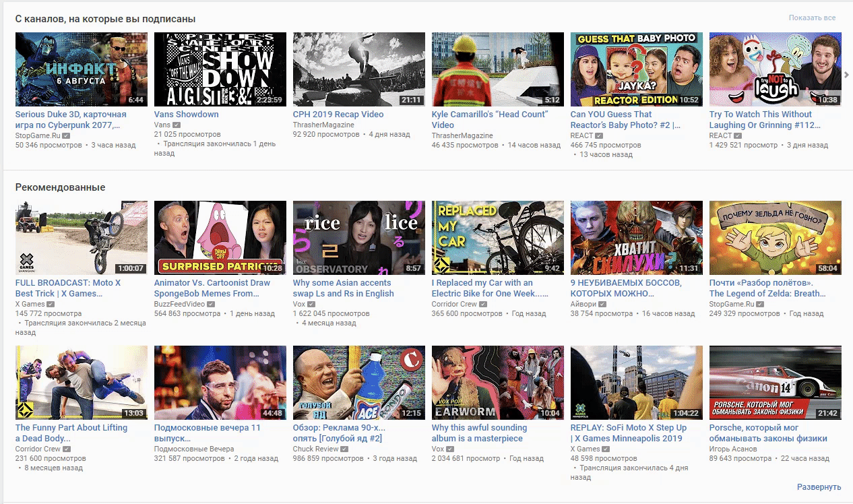Screen dimensions: 853x504
Task: Open title 'The Funny Part About Lifting a Dead Body'
Action: click(x=71, y=433)
